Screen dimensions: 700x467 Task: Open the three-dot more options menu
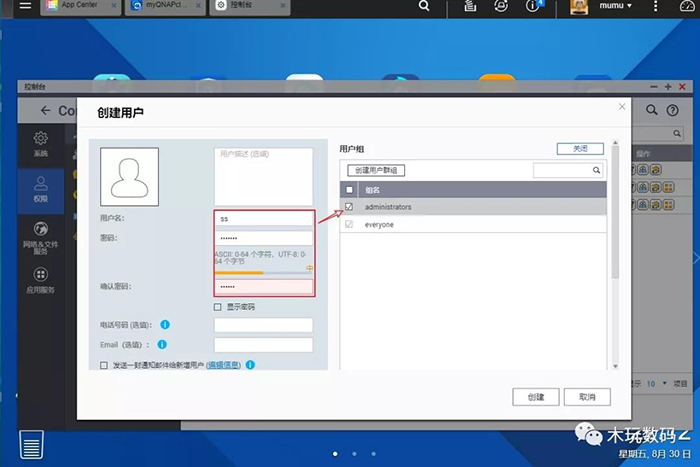pyautogui.click(x=655, y=6)
